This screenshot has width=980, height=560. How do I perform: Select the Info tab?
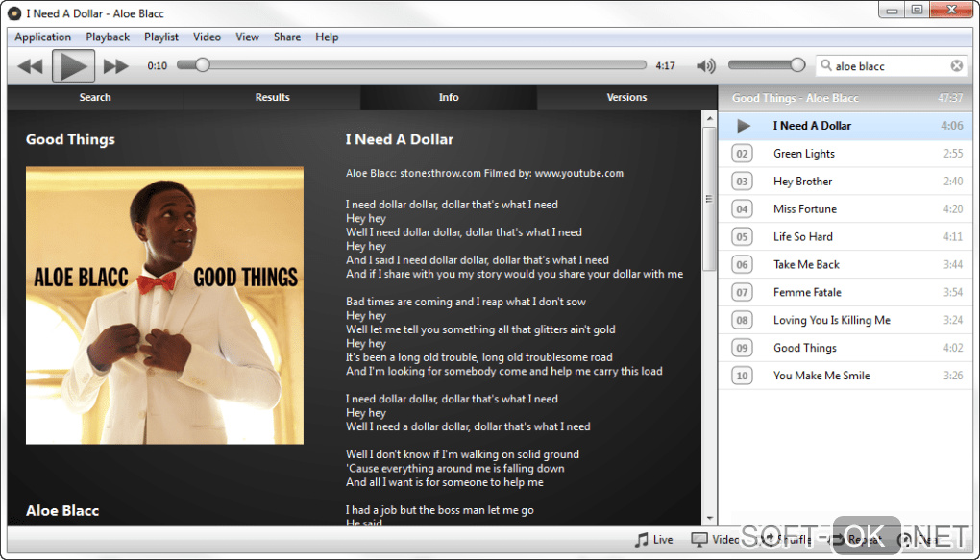(449, 98)
